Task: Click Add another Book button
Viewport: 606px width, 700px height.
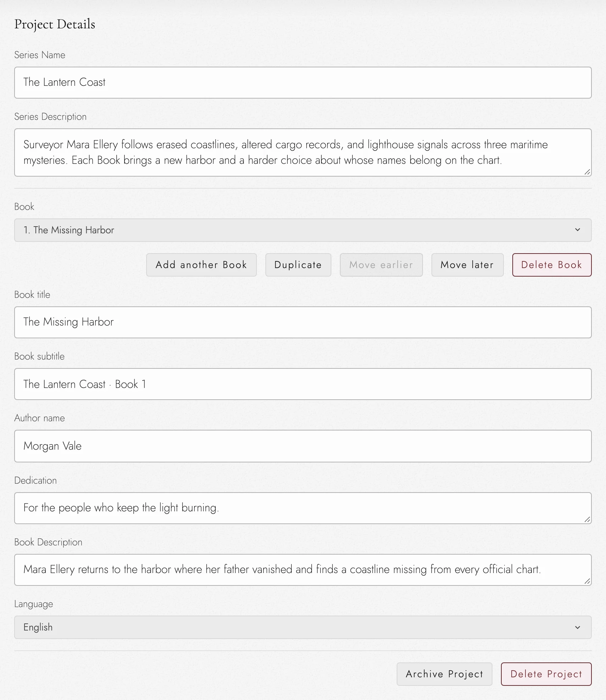Action: (x=201, y=265)
